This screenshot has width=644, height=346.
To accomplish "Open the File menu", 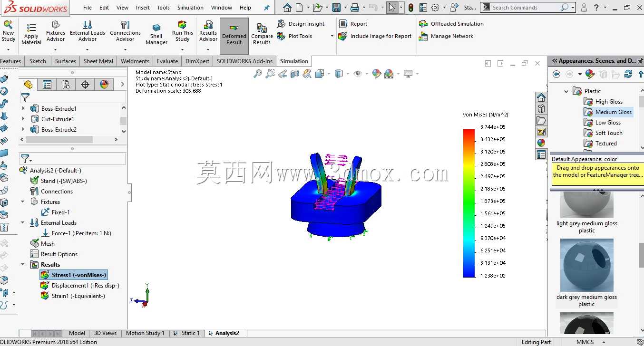I will point(88,8).
